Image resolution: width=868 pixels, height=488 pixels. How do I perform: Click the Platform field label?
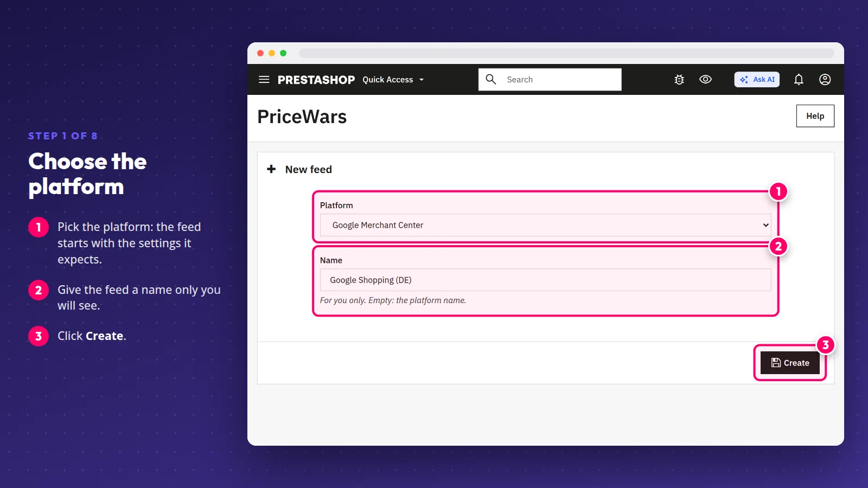[x=336, y=206]
